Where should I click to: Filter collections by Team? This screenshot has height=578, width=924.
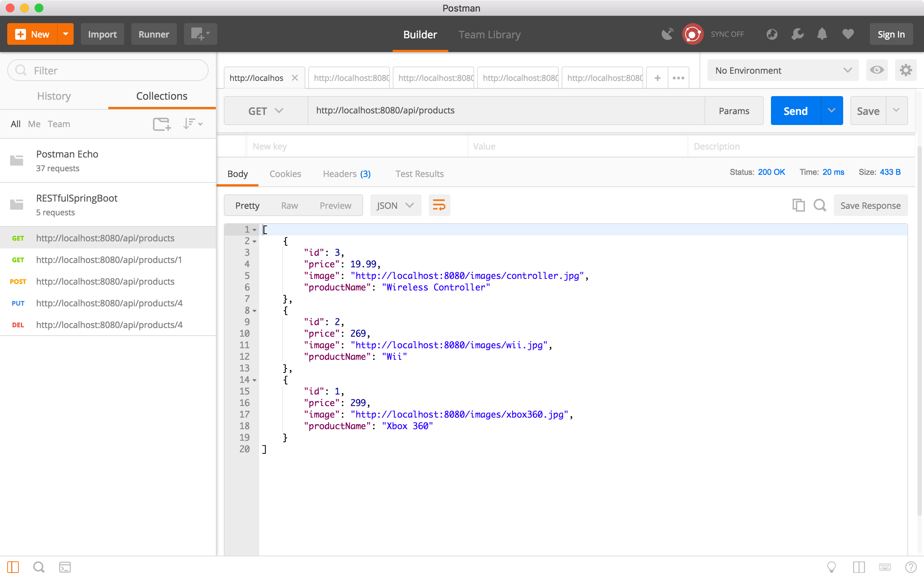59,124
